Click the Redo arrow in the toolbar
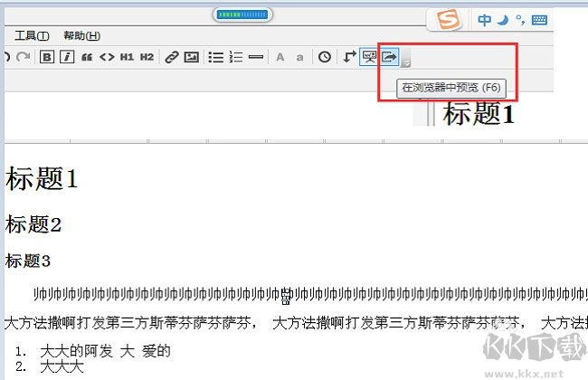The height and width of the screenshot is (380, 588). (x=24, y=57)
